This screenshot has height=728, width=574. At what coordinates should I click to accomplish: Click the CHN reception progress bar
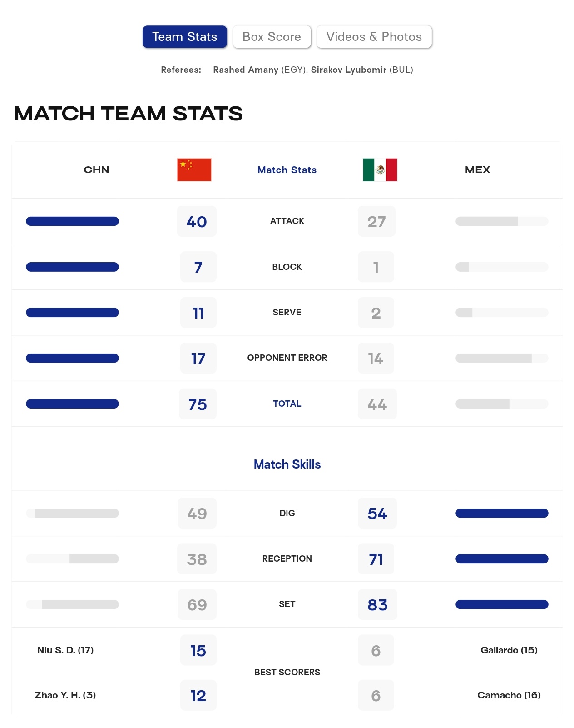click(x=72, y=558)
